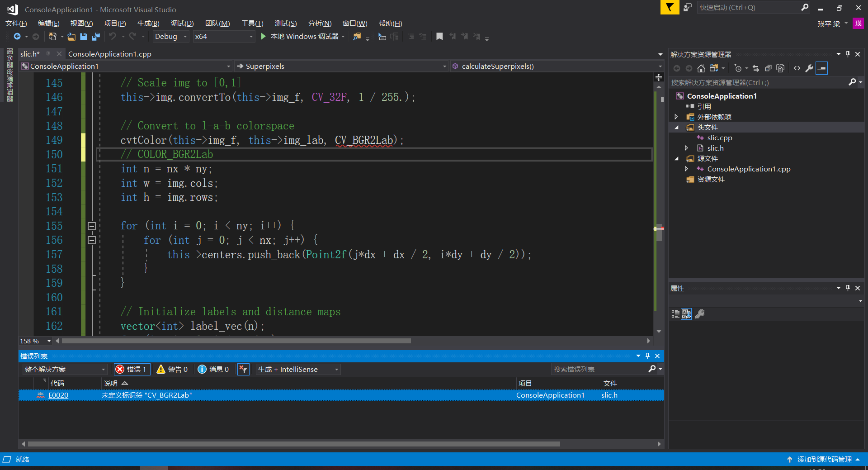Click the E0020 error code link
The width and height of the screenshot is (868, 470).
coord(58,395)
